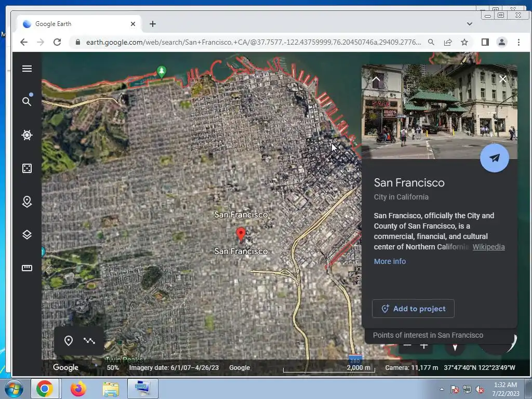Bookmark this tab with star icon
This screenshot has height=399, width=532.
pos(464,42)
